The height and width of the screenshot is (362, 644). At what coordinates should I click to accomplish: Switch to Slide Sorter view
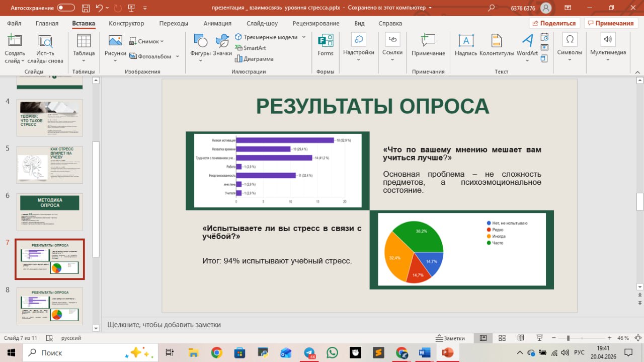[x=502, y=338]
